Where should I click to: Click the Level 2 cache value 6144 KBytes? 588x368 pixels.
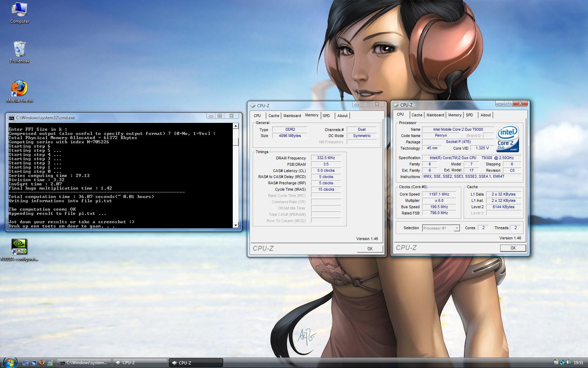pyautogui.click(x=503, y=207)
